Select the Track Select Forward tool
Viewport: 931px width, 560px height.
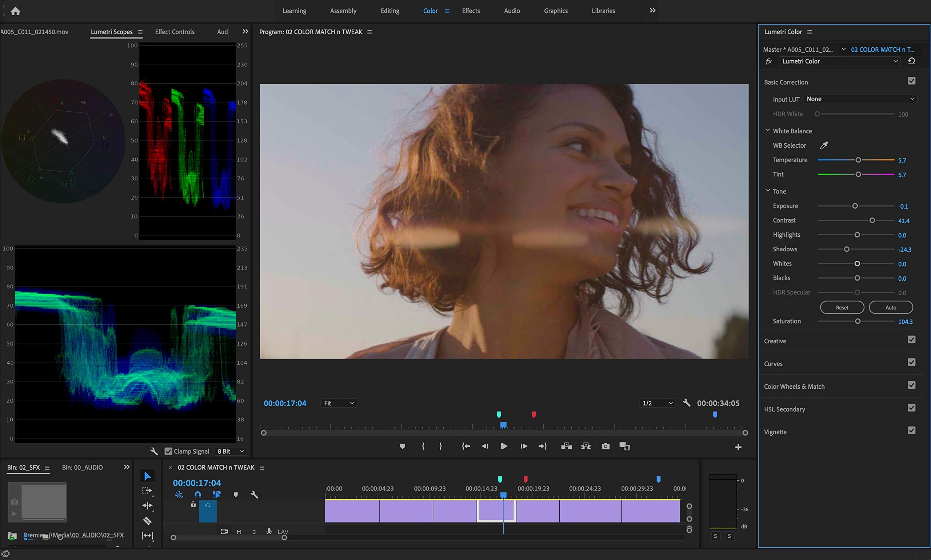coord(148,491)
